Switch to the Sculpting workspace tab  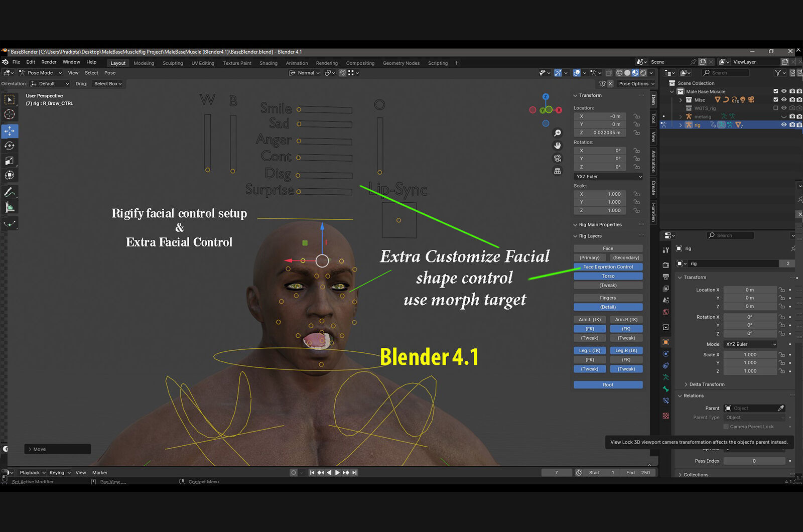click(173, 63)
